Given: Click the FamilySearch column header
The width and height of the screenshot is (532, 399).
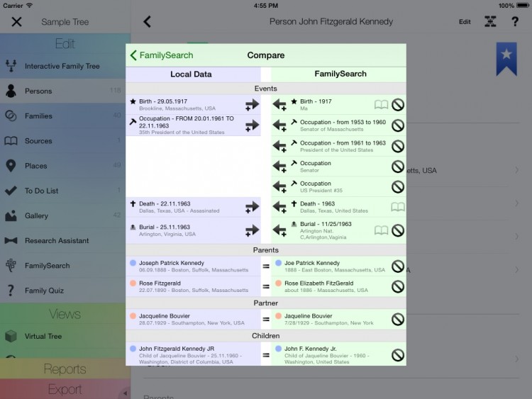Looking at the screenshot, I should pos(338,74).
